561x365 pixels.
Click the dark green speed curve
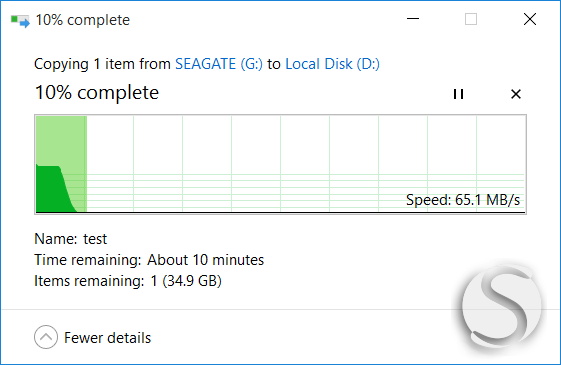coord(53,191)
